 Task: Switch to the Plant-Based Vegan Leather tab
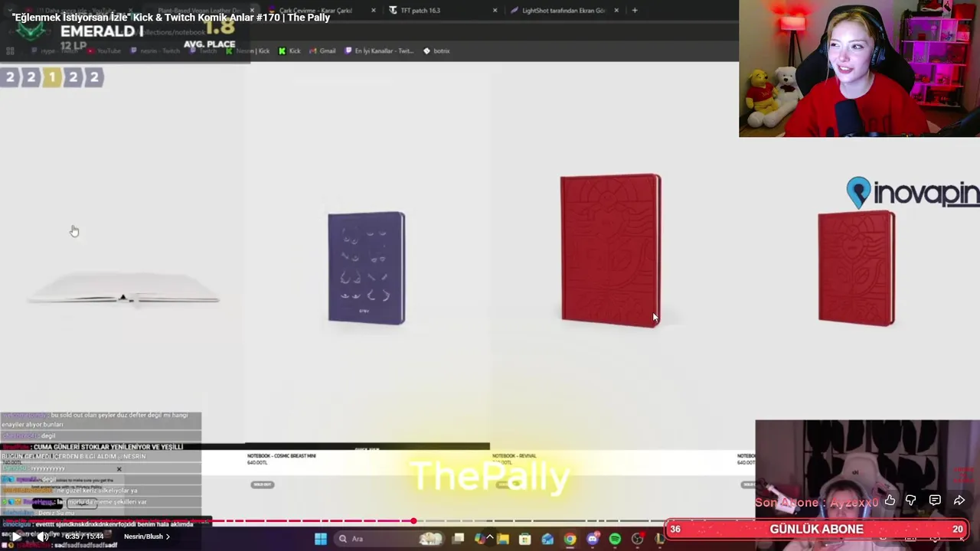[x=198, y=11]
